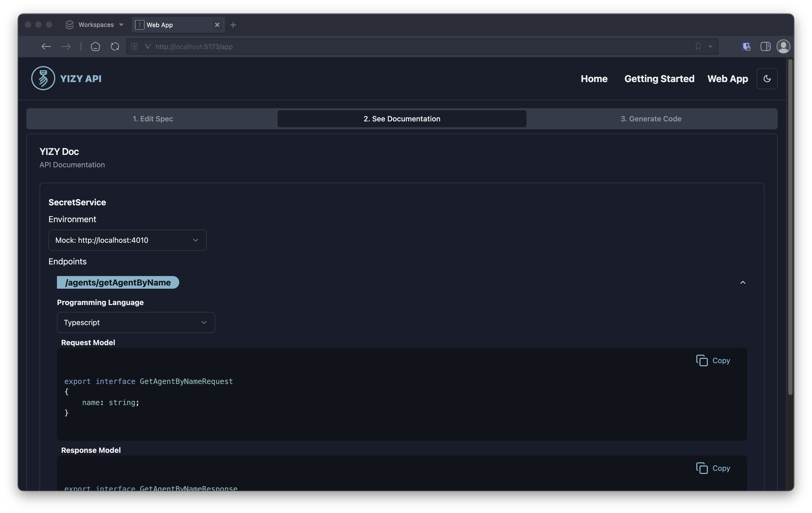Click the SecretService heading
Screen dimensions: 812x513
click(x=77, y=202)
